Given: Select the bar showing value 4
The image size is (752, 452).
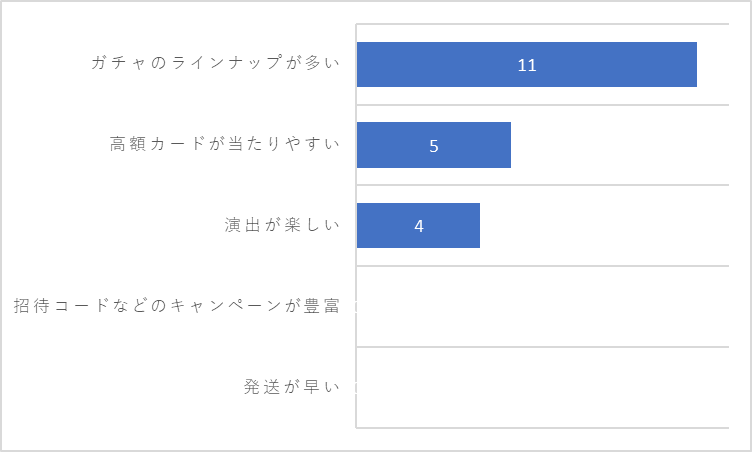Looking at the screenshot, I should [418, 226].
